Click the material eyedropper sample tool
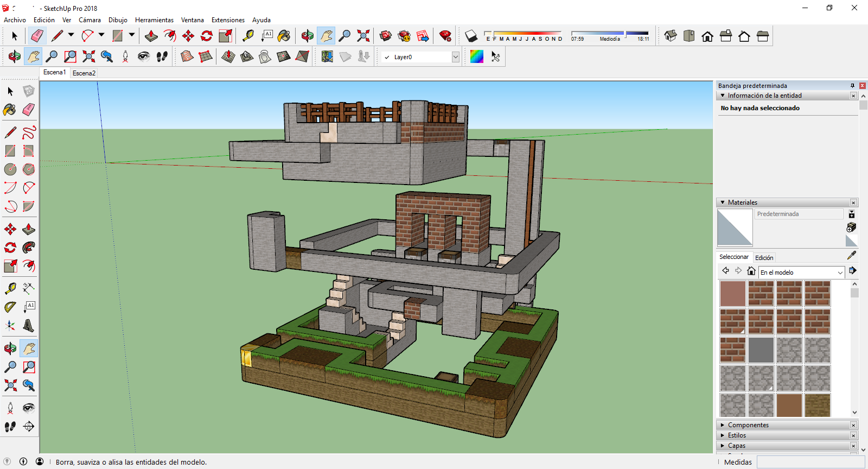Viewport: 868px width, 469px height. pos(852,256)
